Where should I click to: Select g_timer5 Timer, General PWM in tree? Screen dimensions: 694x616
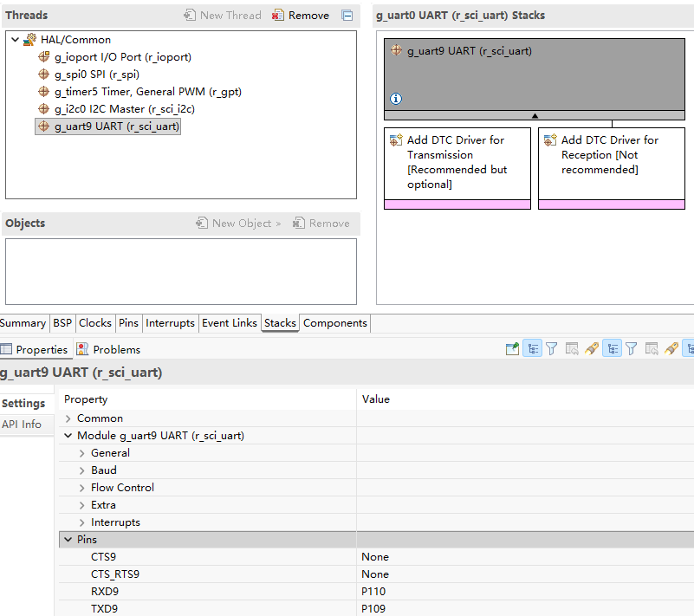pos(147,92)
